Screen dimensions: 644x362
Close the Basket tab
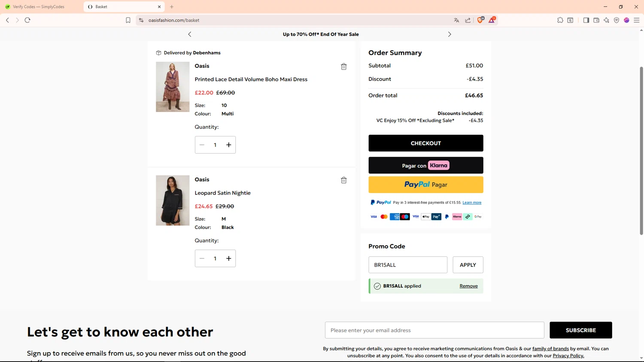pyautogui.click(x=159, y=7)
